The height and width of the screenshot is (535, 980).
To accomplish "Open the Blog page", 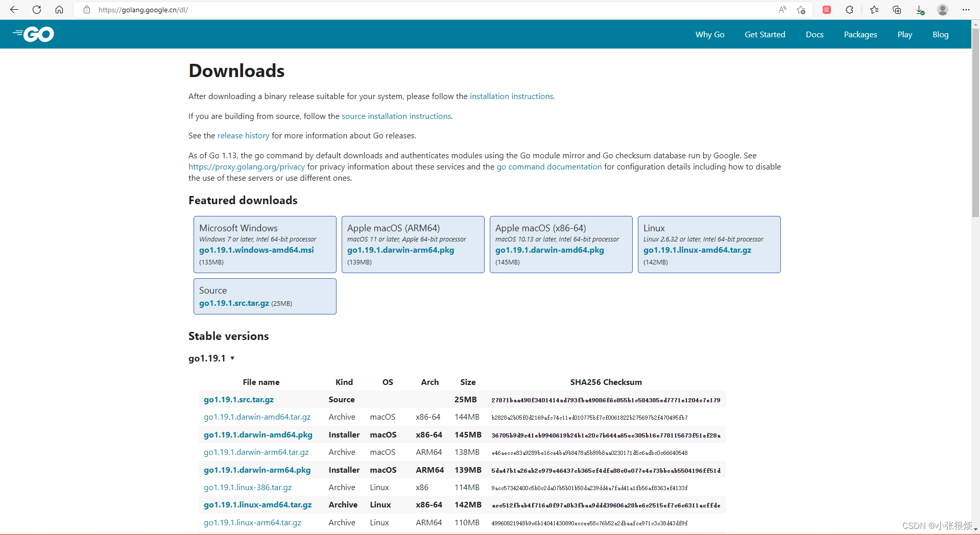I will (x=940, y=35).
